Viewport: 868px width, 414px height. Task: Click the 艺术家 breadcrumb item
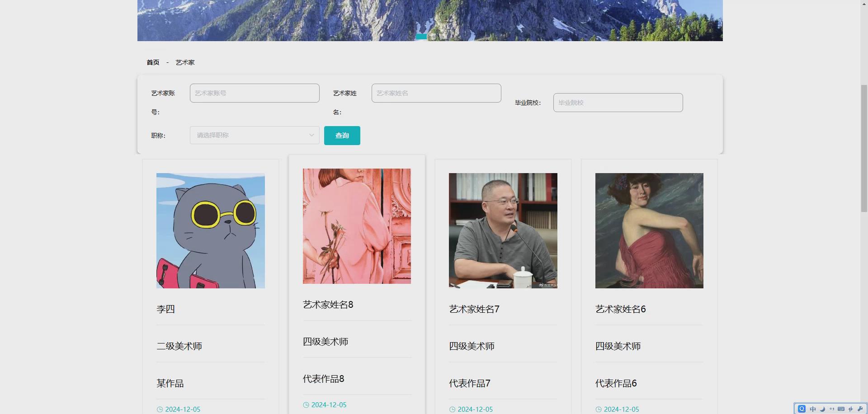click(x=185, y=62)
